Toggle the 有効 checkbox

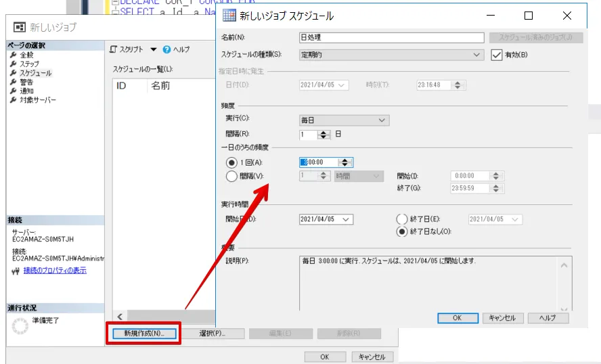[496, 55]
